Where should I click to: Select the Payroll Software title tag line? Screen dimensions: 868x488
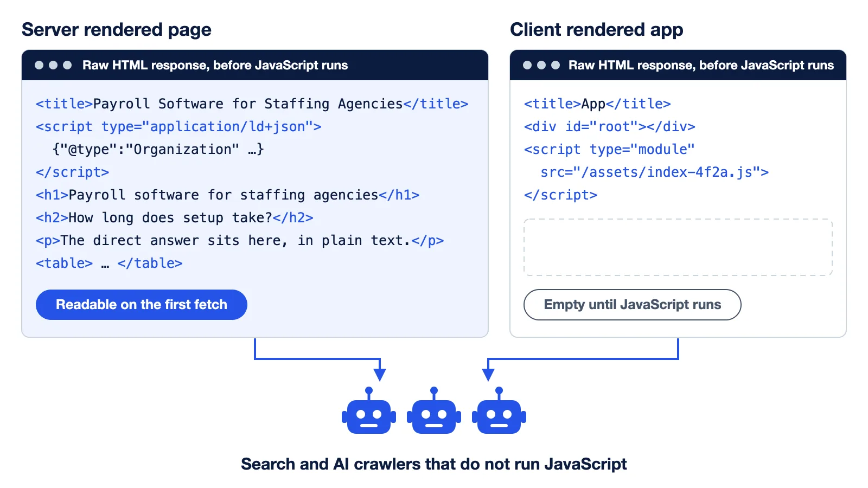pyautogui.click(x=252, y=104)
